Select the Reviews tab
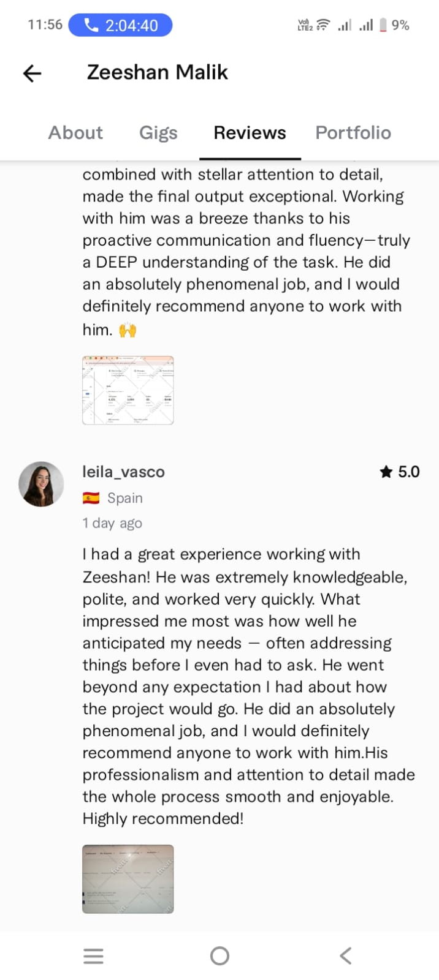 click(250, 133)
